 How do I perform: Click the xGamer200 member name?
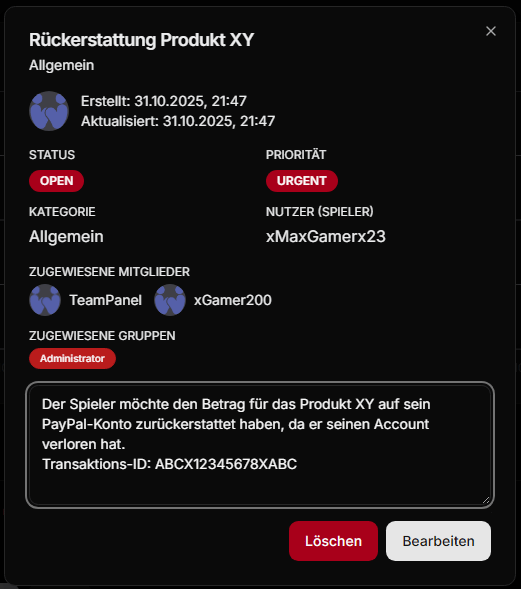(x=233, y=300)
